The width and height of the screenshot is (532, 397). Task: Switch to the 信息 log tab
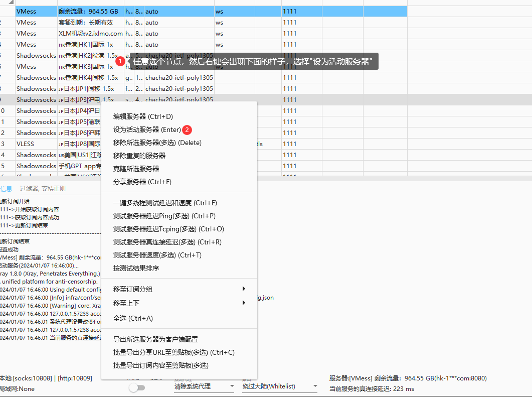tap(6, 189)
